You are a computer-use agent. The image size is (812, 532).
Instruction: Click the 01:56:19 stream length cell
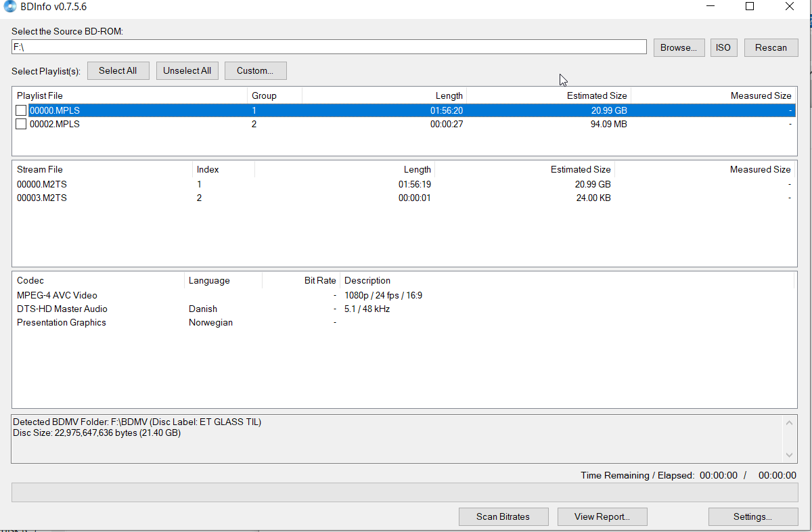414,184
